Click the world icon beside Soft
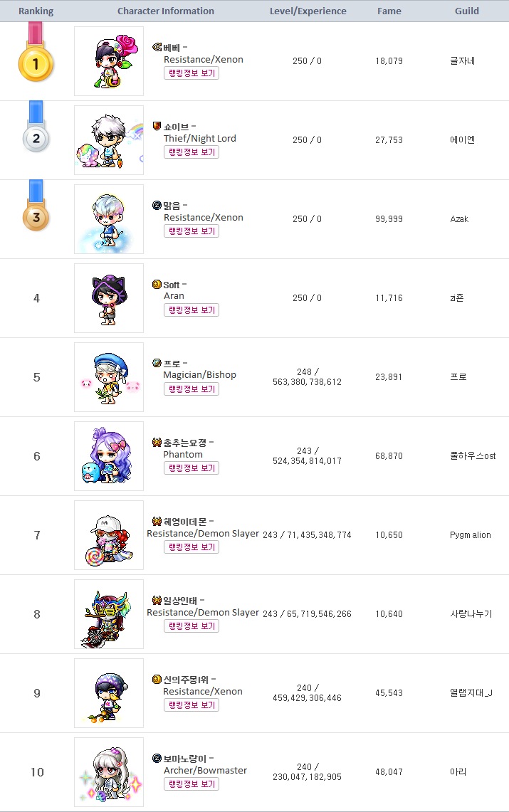The height and width of the screenshot is (812, 509). tap(157, 285)
